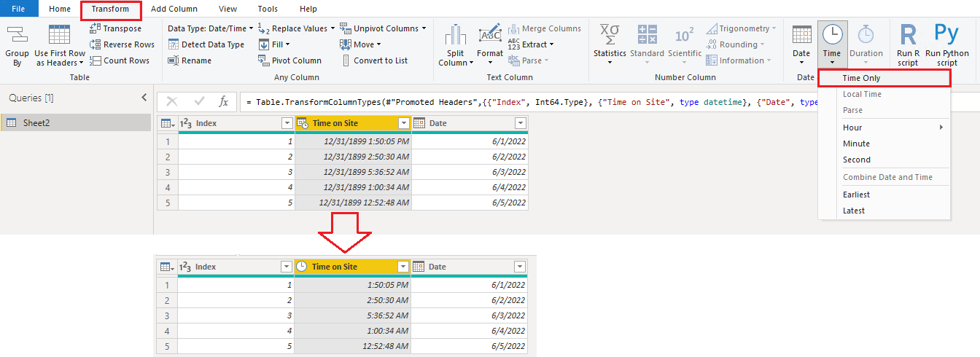This screenshot has height=357, width=980.
Task: Switch to the Tools tab
Action: [268, 9]
